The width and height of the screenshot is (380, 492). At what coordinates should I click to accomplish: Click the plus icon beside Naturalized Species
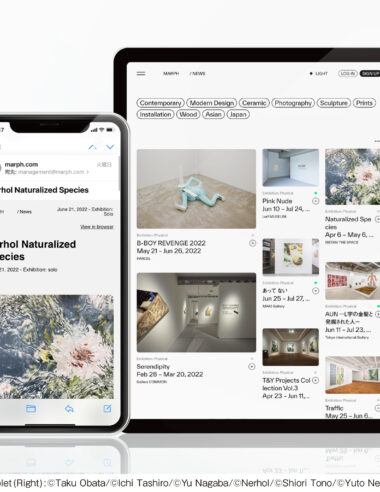coord(377,219)
